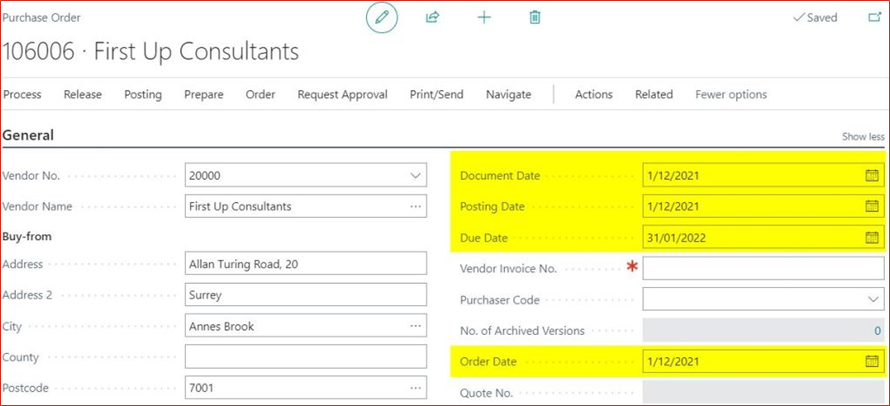The image size is (890, 406).
Task: Click the pencil edit icon
Action: pos(381,18)
